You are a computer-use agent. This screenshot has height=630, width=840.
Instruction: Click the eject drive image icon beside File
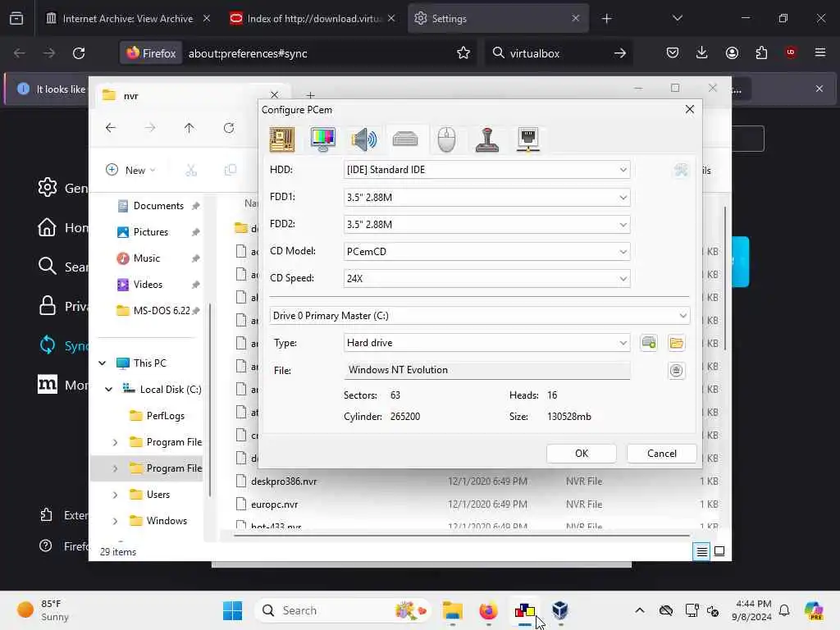pyautogui.click(x=677, y=370)
